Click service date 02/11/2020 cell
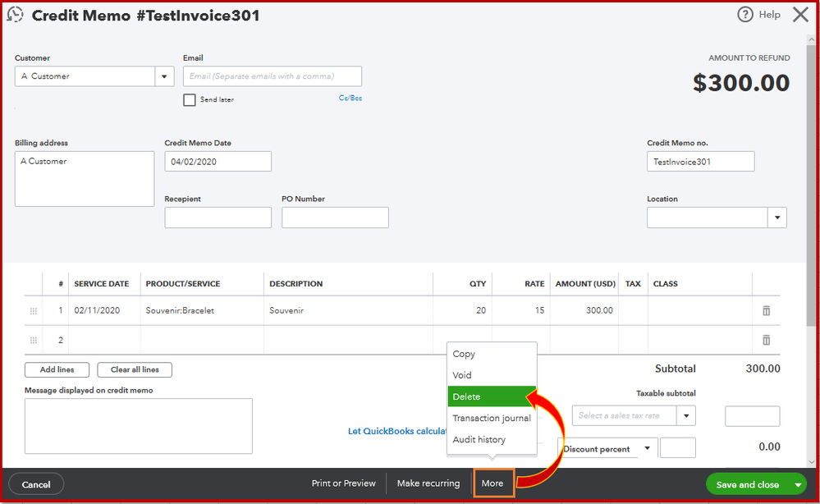This screenshot has height=504, width=820. (x=104, y=310)
